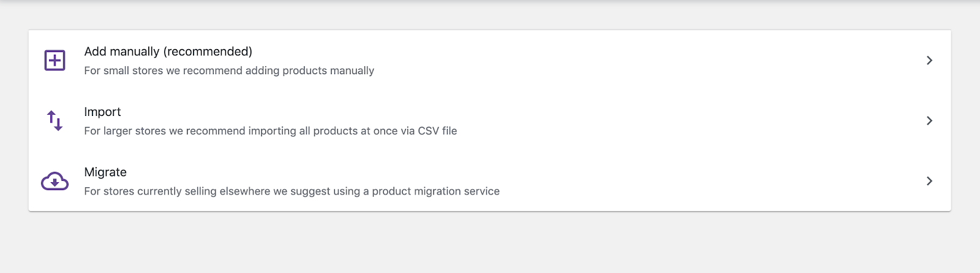Select the 'Add manually (recommended)' title
The image size is (980, 273).
(168, 52)
